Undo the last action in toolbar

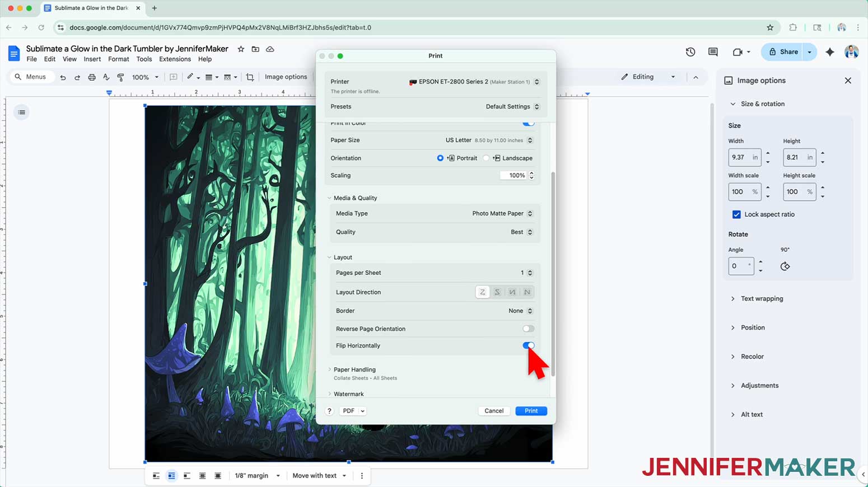click(x=63, y=77)
